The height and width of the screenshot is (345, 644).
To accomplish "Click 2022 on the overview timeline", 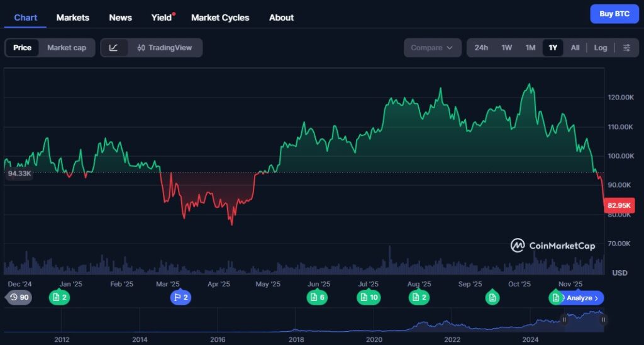I will [452, 340].
